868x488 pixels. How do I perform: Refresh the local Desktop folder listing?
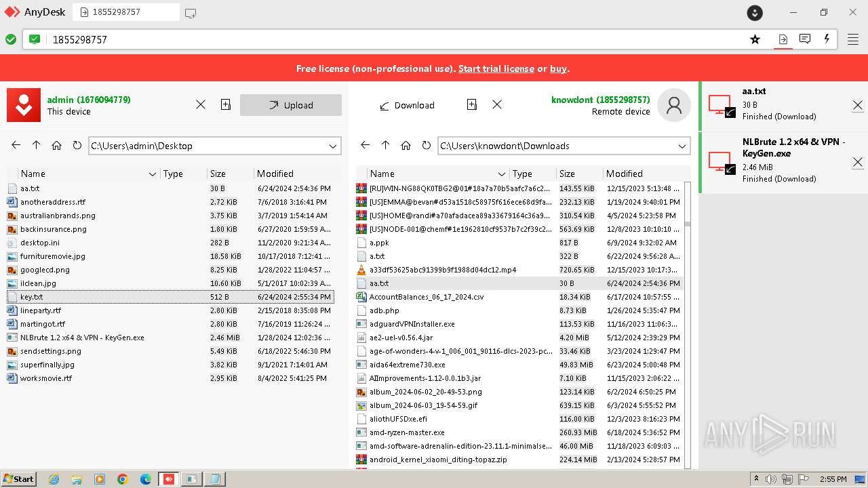tap(77, 145)
